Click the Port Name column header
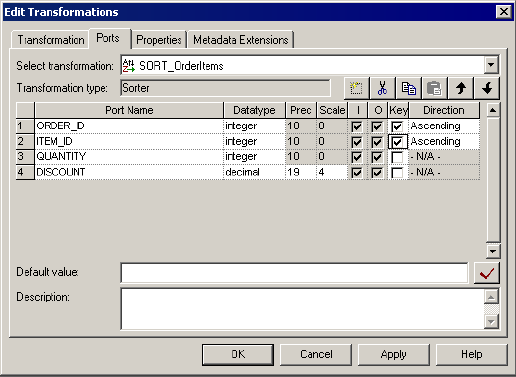The height and width of the screenshot is (377, 516). pyautogui.click(x=129, y=110)
